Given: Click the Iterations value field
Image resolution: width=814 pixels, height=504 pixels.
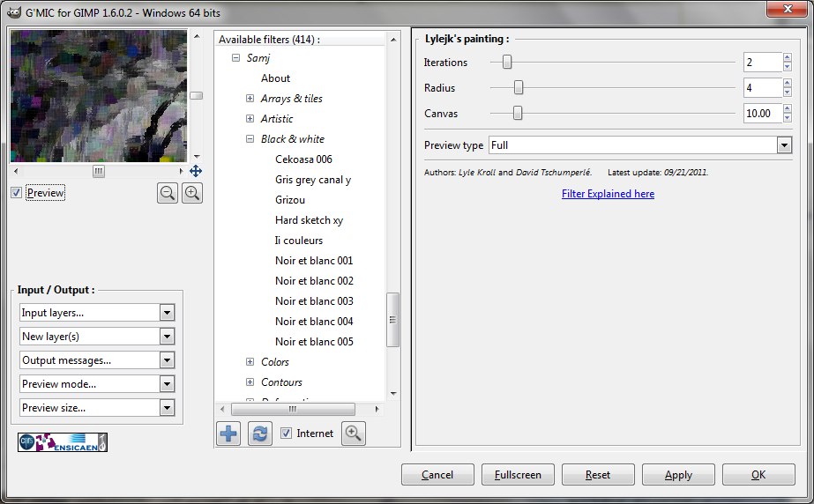Looking at the screenshot, I should pos(763,63).
